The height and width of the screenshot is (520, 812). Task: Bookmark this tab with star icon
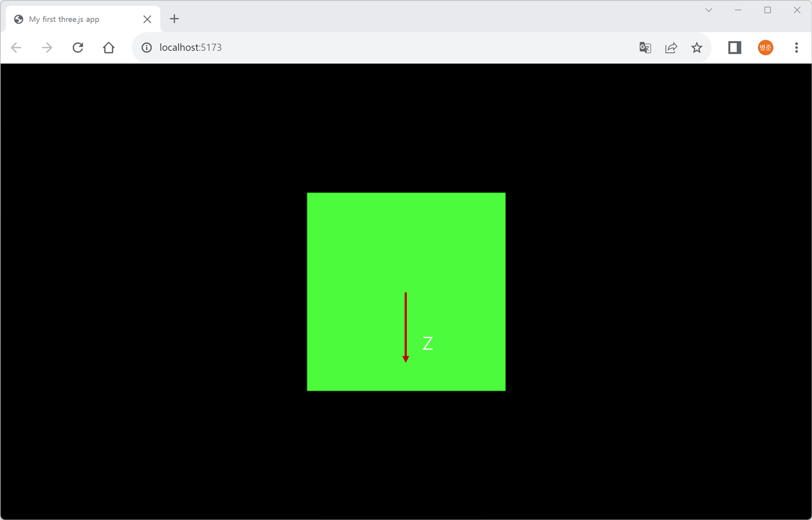tap(697, 48)
